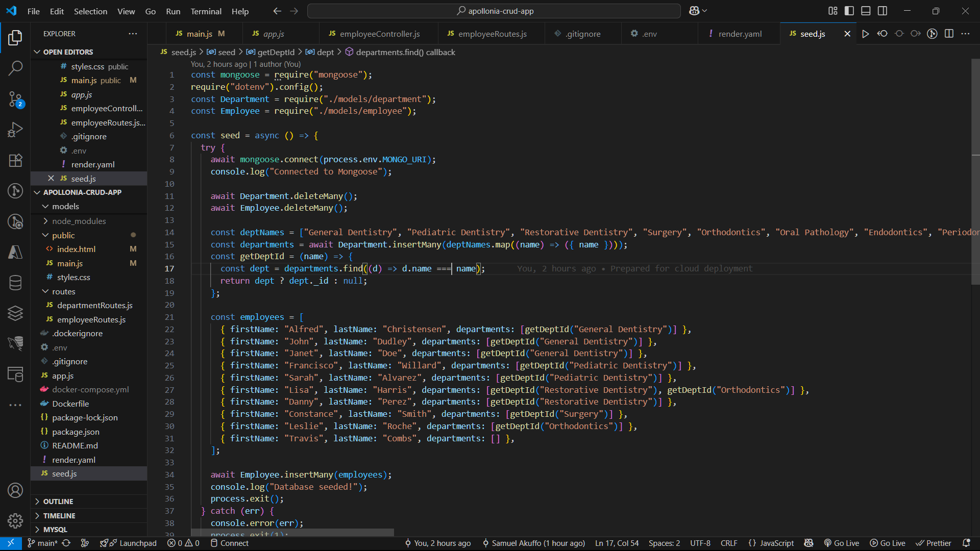
Task: Click the first Go Live button
Action: [x=842, y=543]
